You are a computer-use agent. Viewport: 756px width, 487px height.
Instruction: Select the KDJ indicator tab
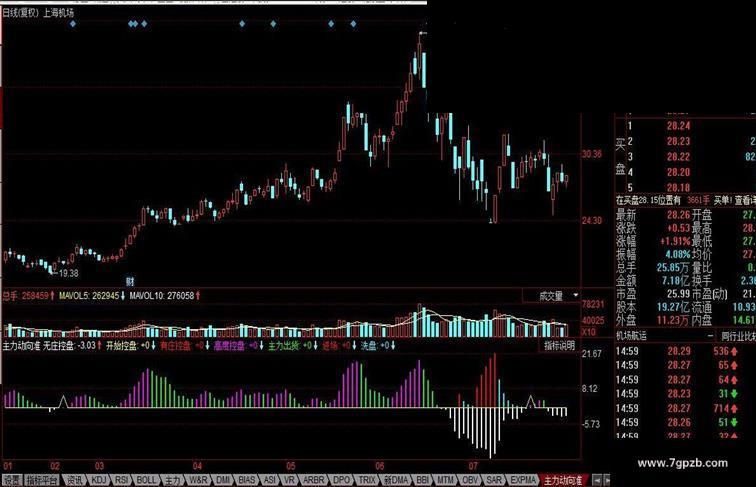[x=99, y=480]
